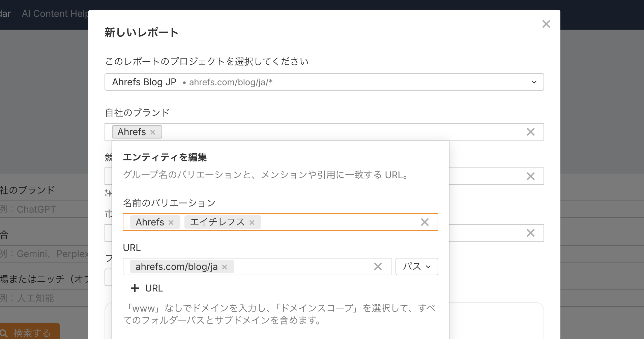
Task: Remove the Ahrefs tag from 自社のブランド
Action: click(153, 132)
